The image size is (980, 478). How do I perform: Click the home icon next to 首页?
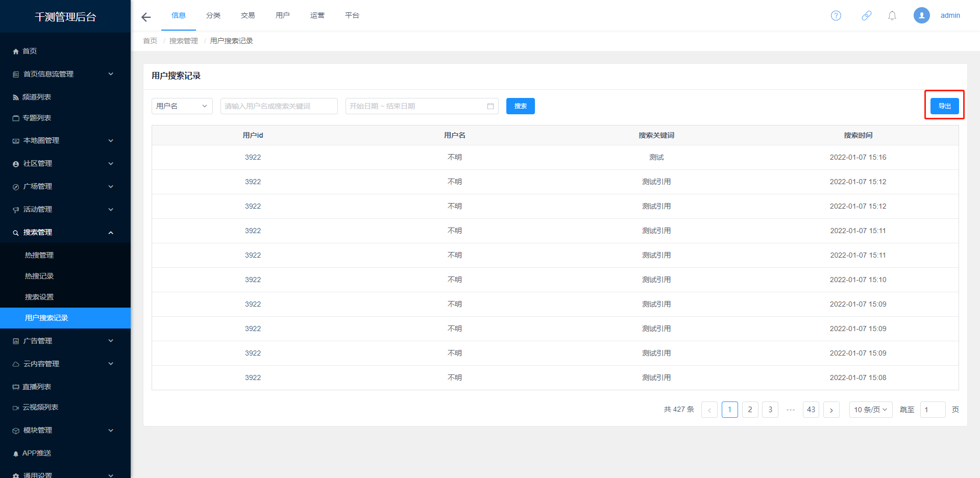16,52
